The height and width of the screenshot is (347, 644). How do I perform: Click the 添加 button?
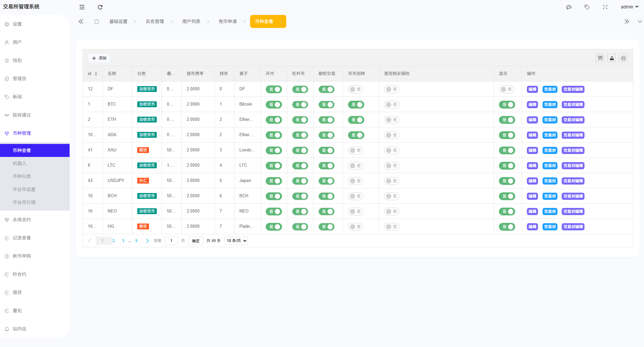[99, 58]
